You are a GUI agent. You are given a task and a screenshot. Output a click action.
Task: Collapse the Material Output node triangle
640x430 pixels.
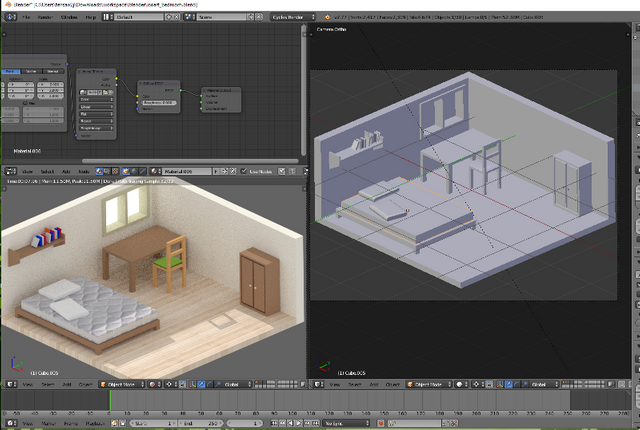point(204,91)
